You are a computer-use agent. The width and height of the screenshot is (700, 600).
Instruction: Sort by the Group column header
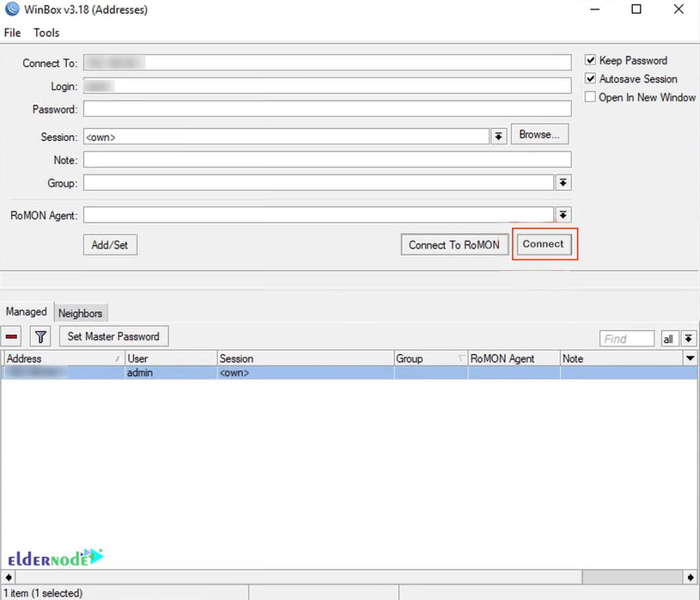[431, 358]
